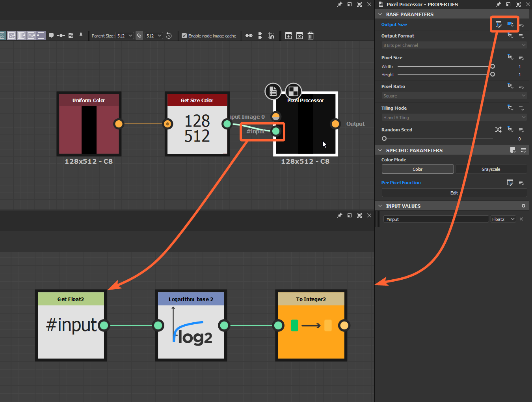
Task: Click Pixel Processor document badge icon
Action: click(273, 92)
